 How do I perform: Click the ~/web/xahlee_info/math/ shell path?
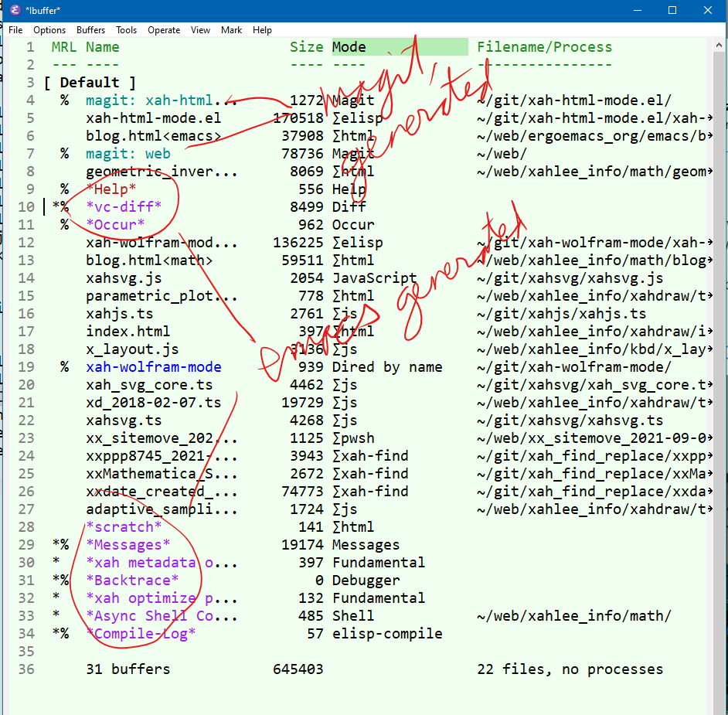(574, 616)
